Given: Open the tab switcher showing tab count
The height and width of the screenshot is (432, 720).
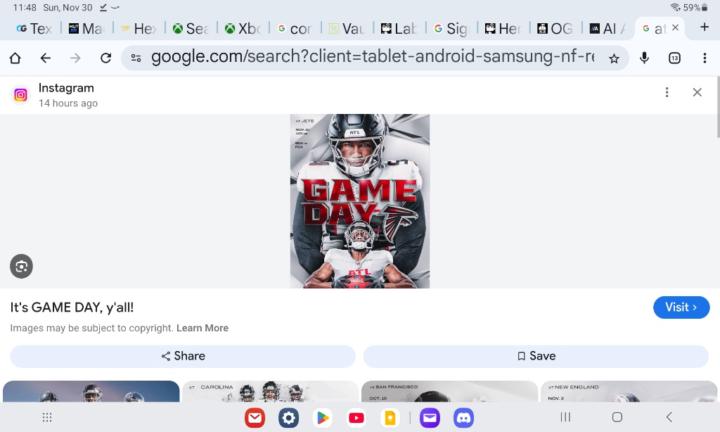Looking at the screenshot, I should point(674,58).
